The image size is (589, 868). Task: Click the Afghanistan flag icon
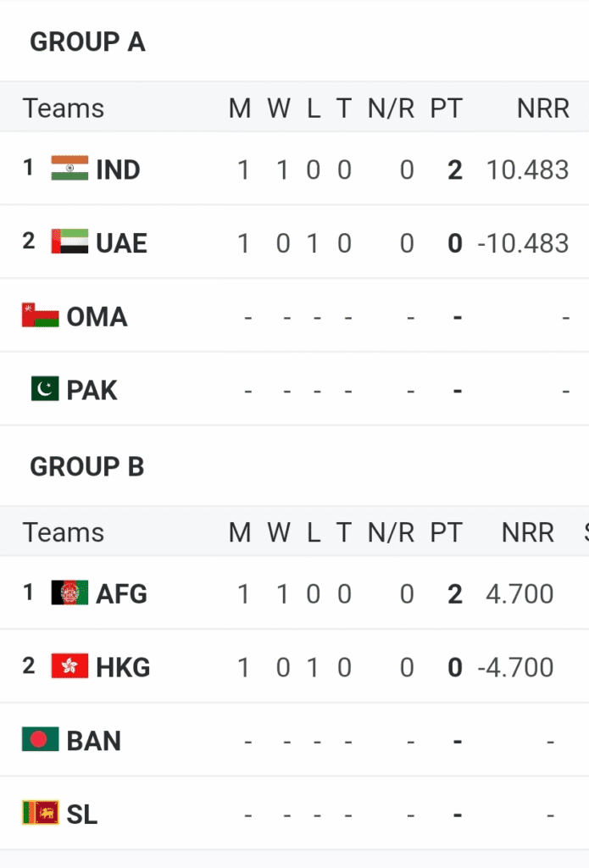[69, 593]
